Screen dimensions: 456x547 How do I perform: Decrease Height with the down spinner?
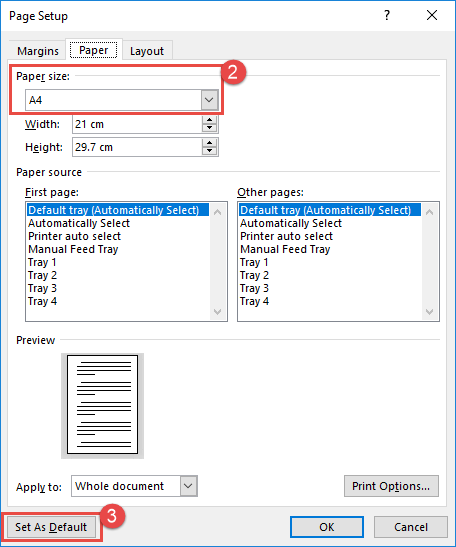pyautogui.click(x=209, y=151)
